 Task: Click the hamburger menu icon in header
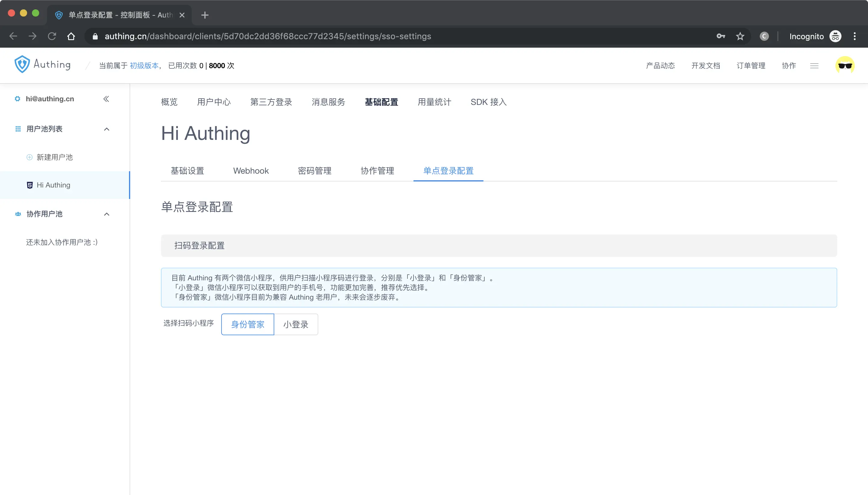[x=814, y=66]
